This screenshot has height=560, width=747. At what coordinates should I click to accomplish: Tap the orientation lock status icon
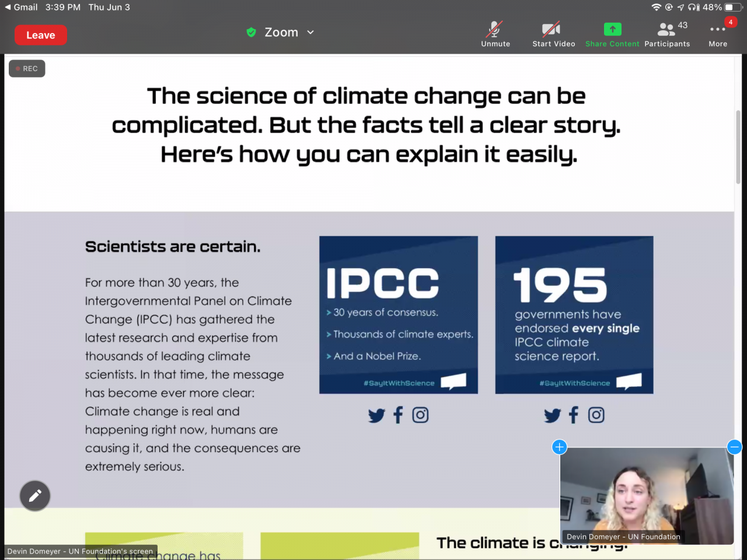[669, 7]
